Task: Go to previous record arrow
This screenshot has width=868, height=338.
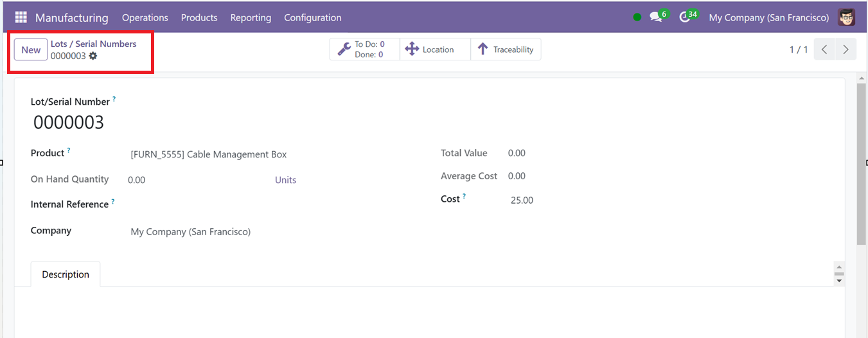Action: tap(824, 49)
